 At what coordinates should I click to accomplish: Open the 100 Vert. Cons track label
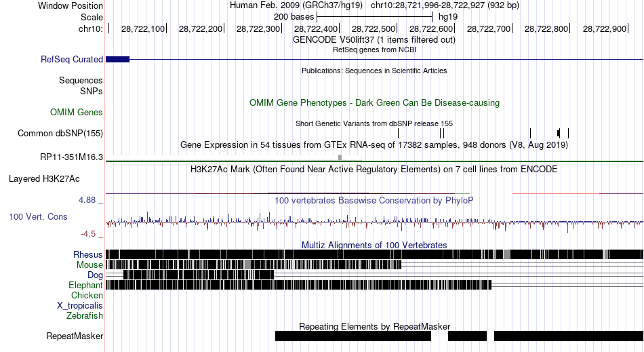click(x=38, y=216)
